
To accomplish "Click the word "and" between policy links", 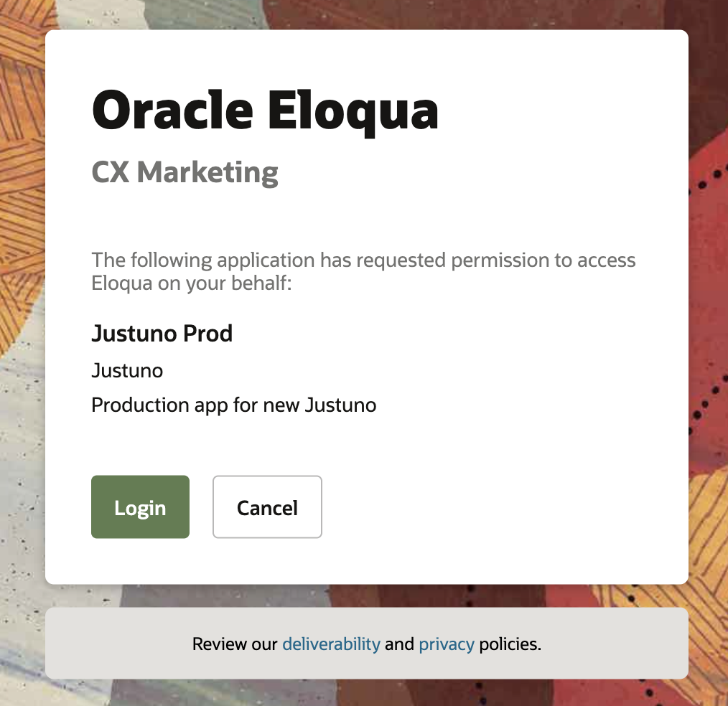I will (399, 644).
